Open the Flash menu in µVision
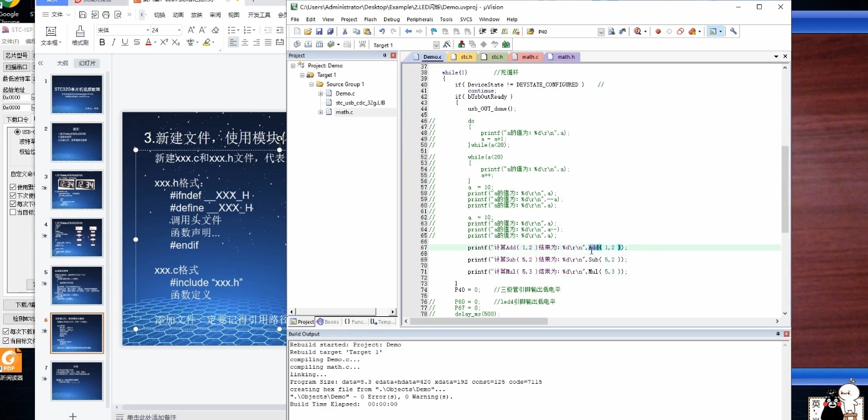The height and width of the screenshot is (420, 868). click(370, 19)
